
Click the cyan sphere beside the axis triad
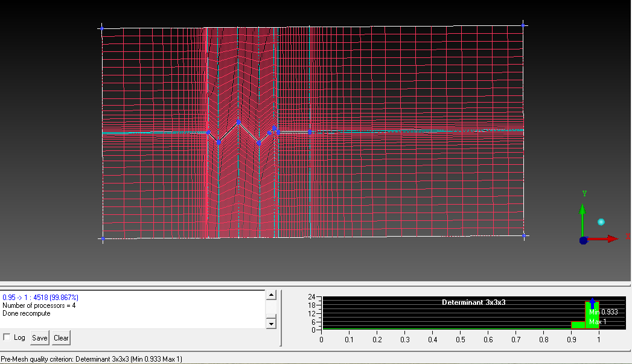[x=601, y=222]
